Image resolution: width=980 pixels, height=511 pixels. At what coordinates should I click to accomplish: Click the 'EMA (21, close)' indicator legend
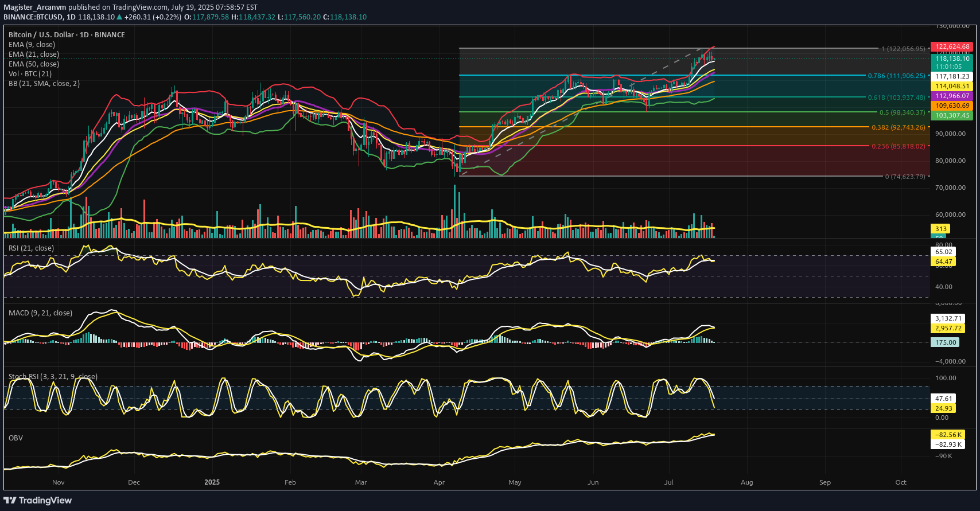coord(33,54)
